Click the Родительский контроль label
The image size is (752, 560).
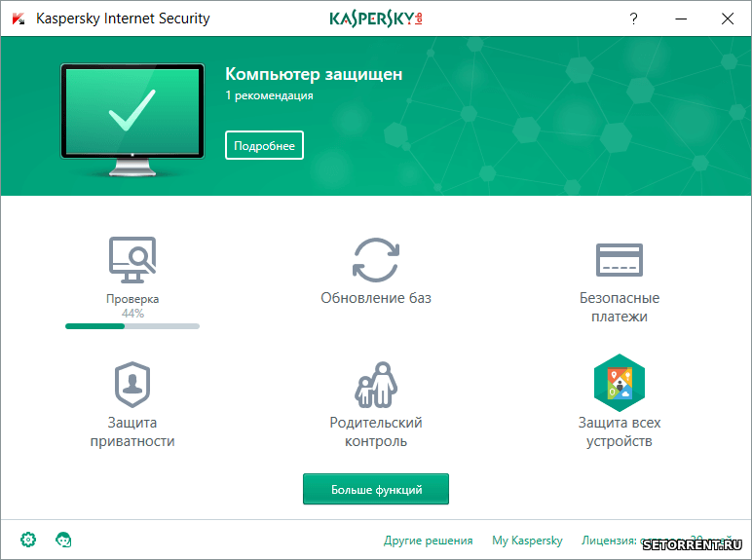(x=376, y=431)
